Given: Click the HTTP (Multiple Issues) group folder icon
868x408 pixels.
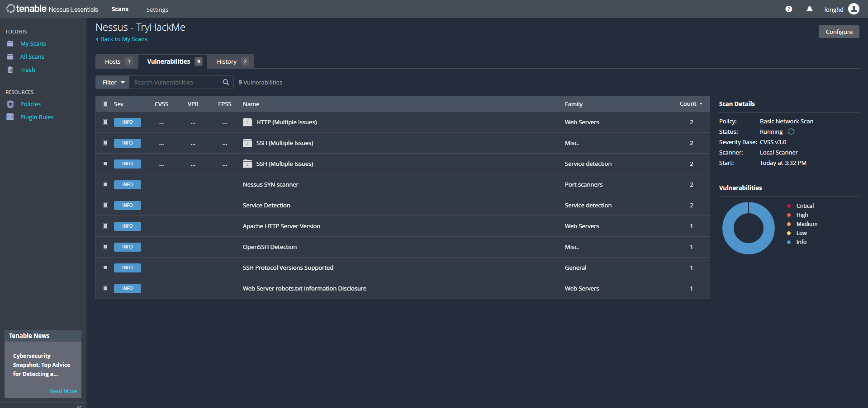Looking at the screenshot, I should coord(247,122).
